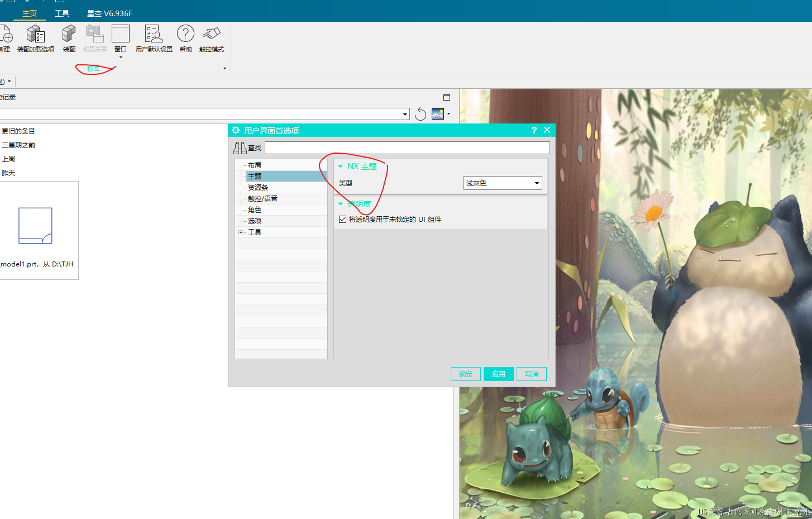Open the 星空 V6.936F tab

[x=109, y=13]
